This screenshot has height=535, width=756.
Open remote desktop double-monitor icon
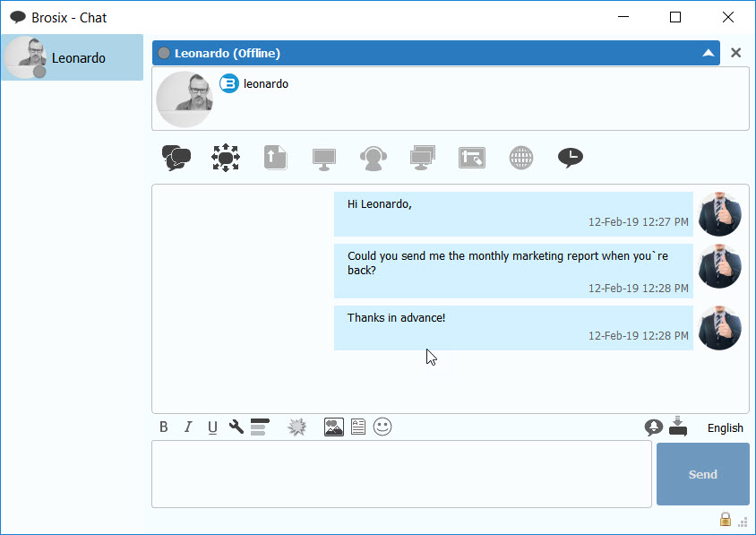pos(423,158)
